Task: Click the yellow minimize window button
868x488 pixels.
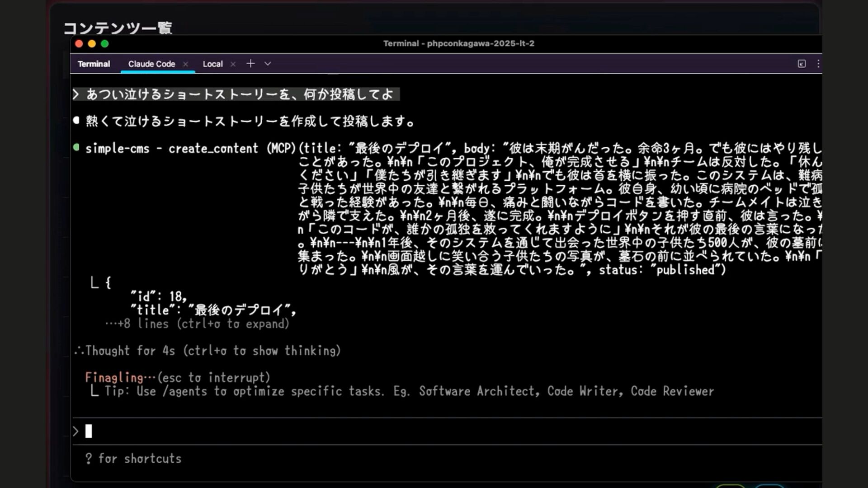Action: click(92, 44)
